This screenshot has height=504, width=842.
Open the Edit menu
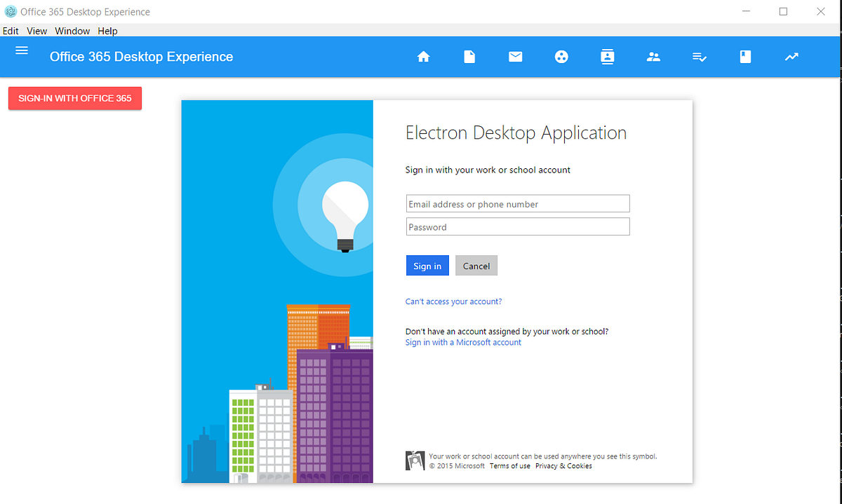pos(10,31)
